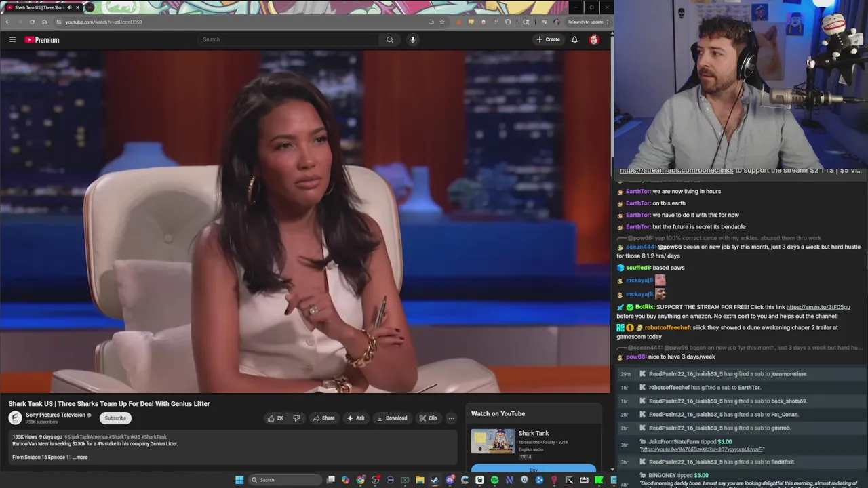Click the Download button
Image resolution: width=868 pixels, height=488 pixels.
pyautogui.click(x=392, y=418)
